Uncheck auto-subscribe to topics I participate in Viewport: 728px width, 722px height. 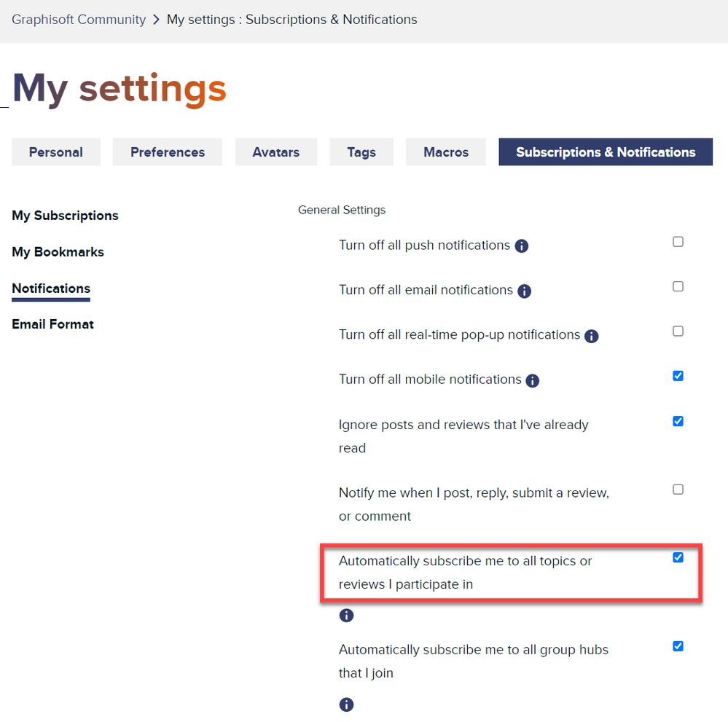click(678, 557)
